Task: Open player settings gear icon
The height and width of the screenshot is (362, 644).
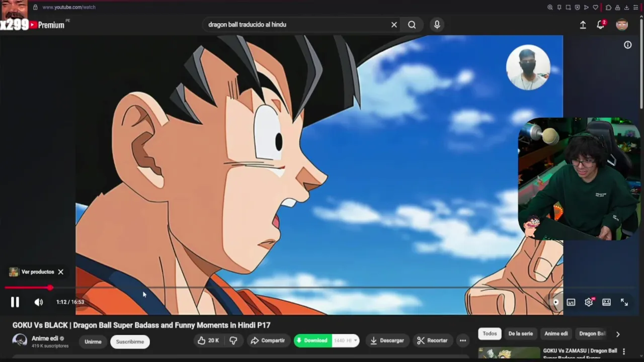Action: (589, 302)
